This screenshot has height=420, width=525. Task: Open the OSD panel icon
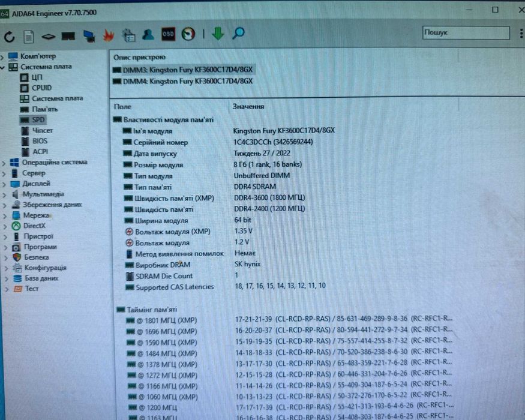click(168, 34)
